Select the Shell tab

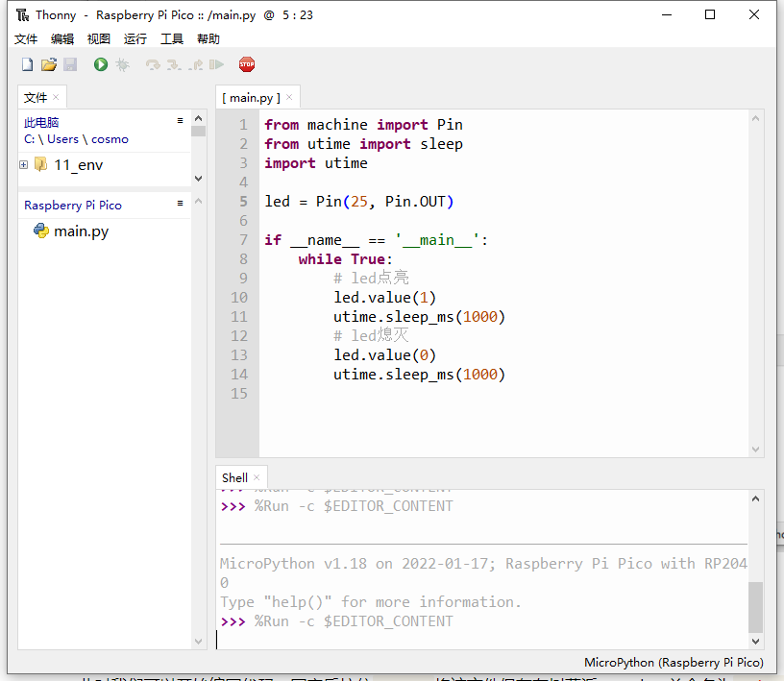pos(234,477)
